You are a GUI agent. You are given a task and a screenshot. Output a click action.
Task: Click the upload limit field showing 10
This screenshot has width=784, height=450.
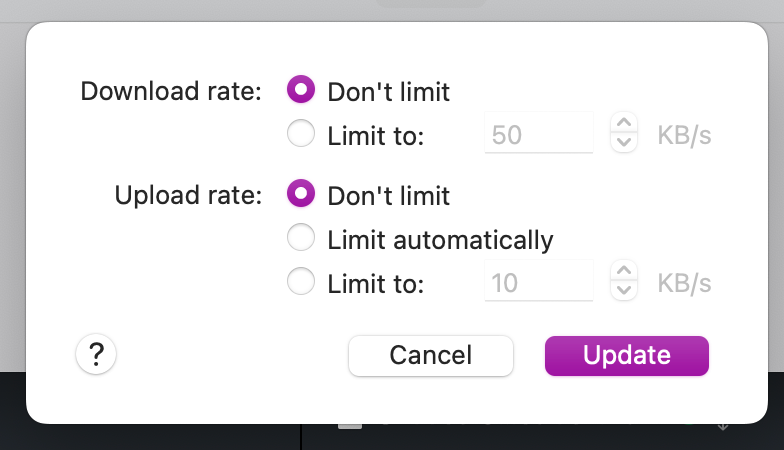(x=538, y=283)
